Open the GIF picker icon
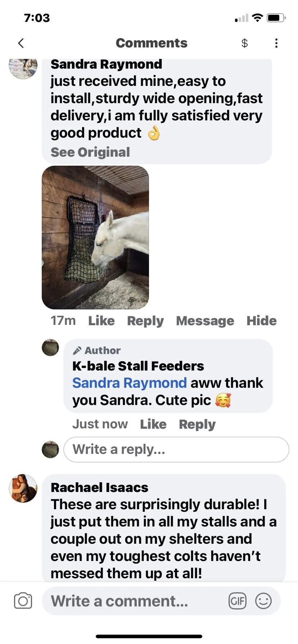 (x=238, y=601)
